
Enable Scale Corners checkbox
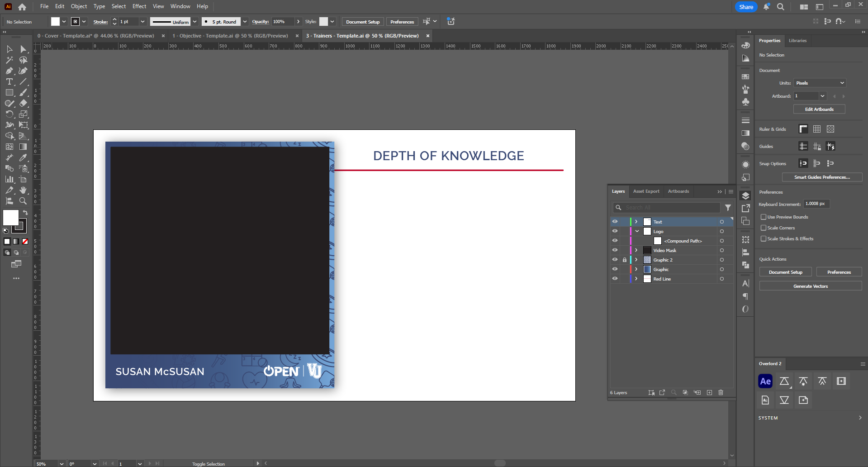click(764, 228)
